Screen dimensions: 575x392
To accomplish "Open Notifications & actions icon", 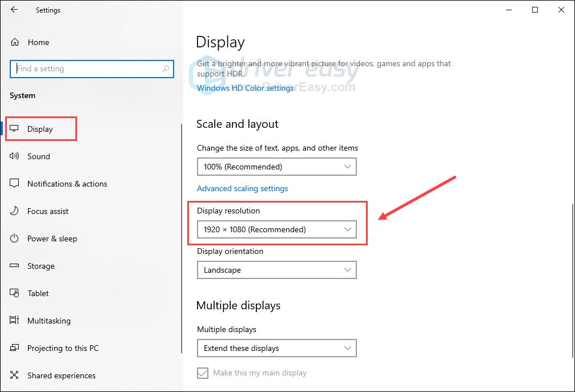I will 15,184.
